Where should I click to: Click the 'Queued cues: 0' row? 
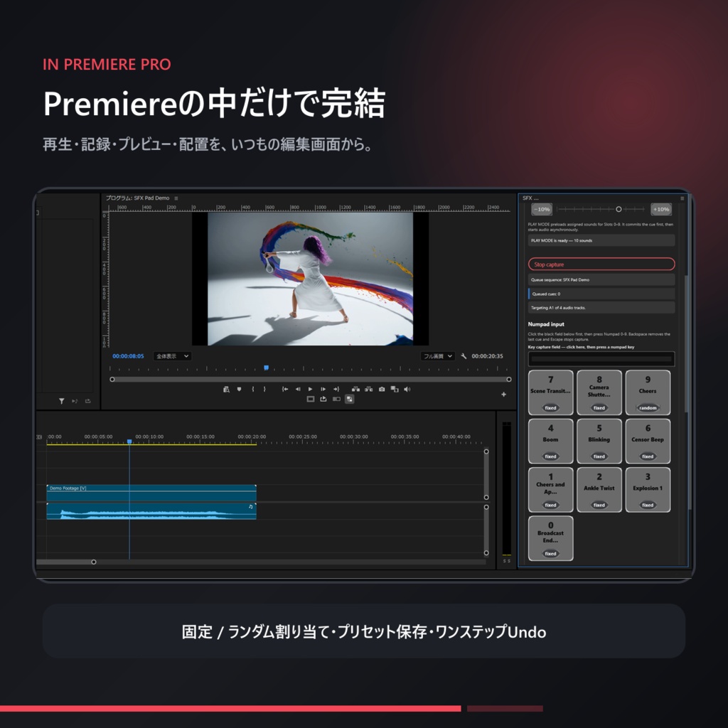601,294
